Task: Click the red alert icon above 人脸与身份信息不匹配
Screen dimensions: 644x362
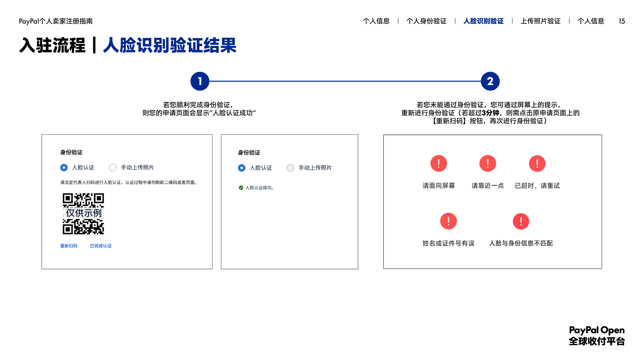Action: click(521, 221)
